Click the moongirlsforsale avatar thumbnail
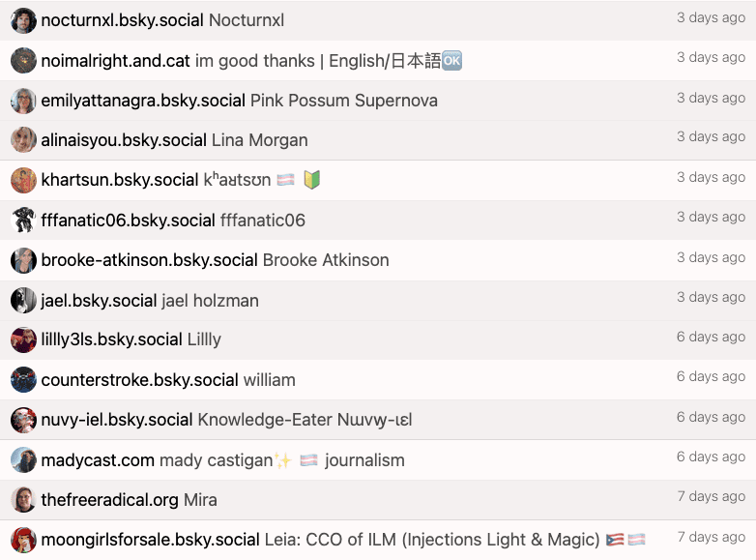This screenshot has height=560, width=756. 23,540
